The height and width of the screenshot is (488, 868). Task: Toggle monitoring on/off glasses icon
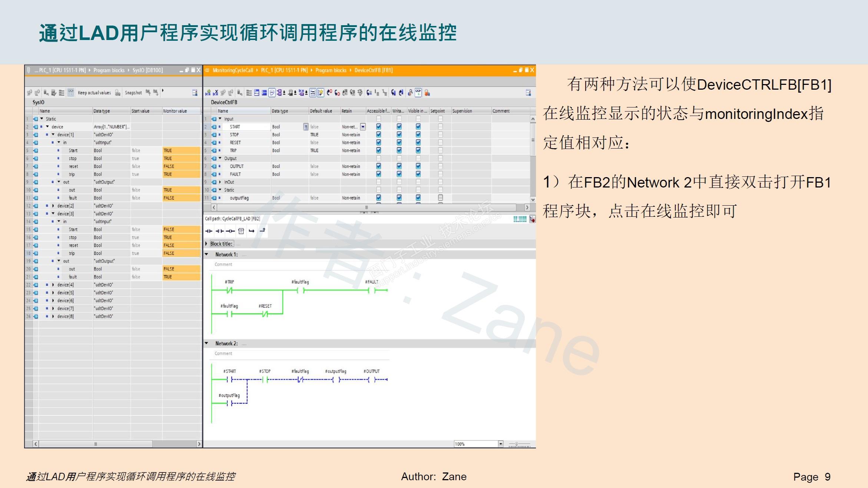(418, 93)
